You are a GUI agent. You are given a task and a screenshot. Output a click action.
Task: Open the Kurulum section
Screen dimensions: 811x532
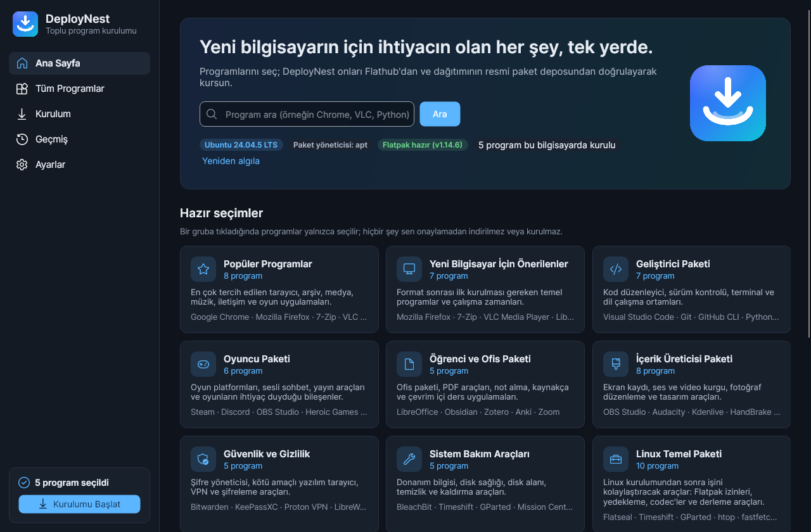tap(79, 114)
